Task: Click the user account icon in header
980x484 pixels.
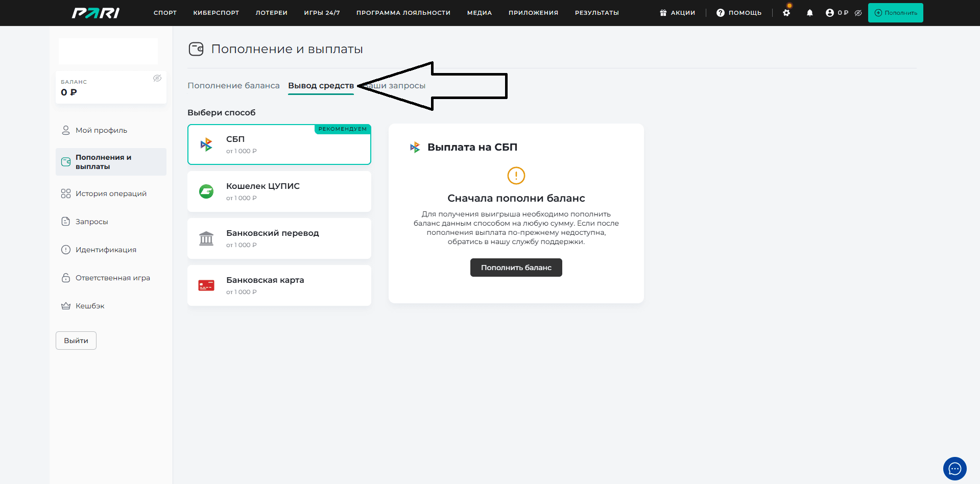Action: (x=830, y=13)
